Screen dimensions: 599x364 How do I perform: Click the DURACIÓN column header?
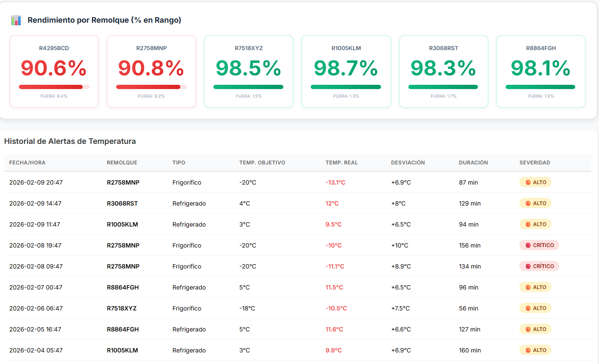click(x=473, y=163)
